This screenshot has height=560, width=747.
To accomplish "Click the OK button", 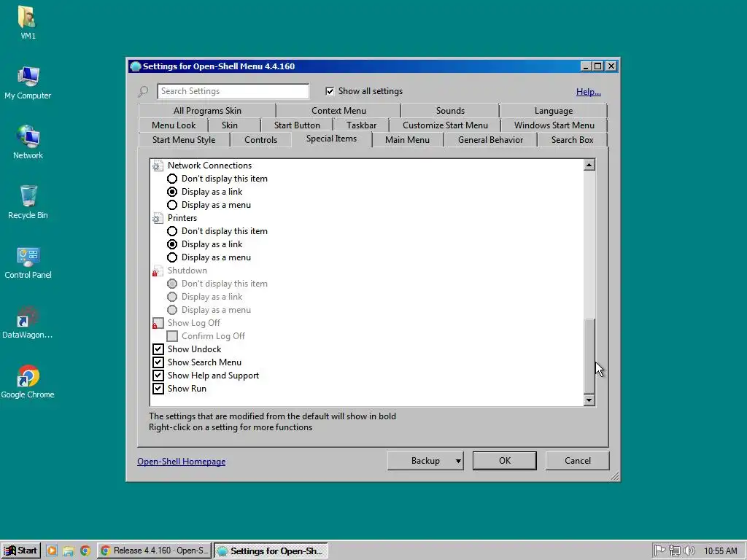I will point(505,461).
